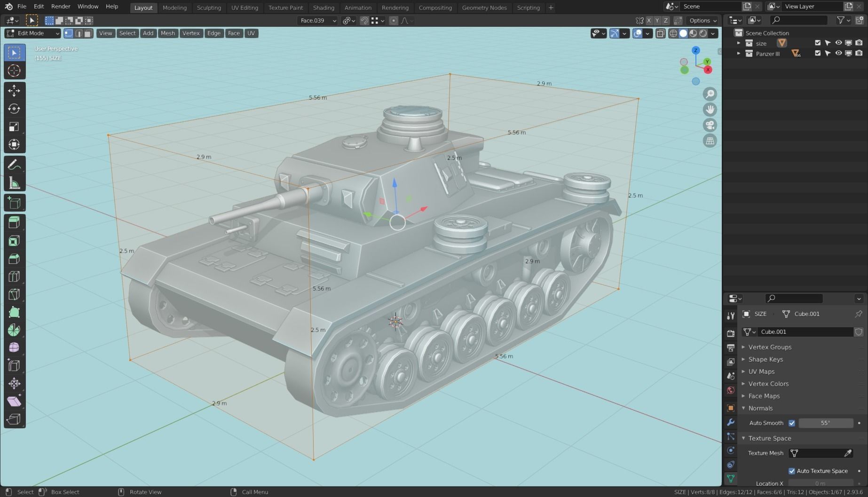Select the Inset Faces tool
The image size is (868, 497).
14,241
